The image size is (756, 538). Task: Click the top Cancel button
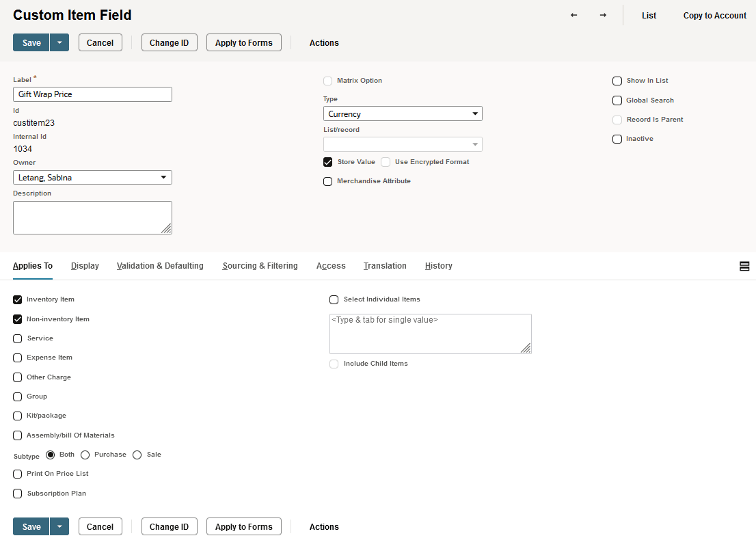click(100, 42)
